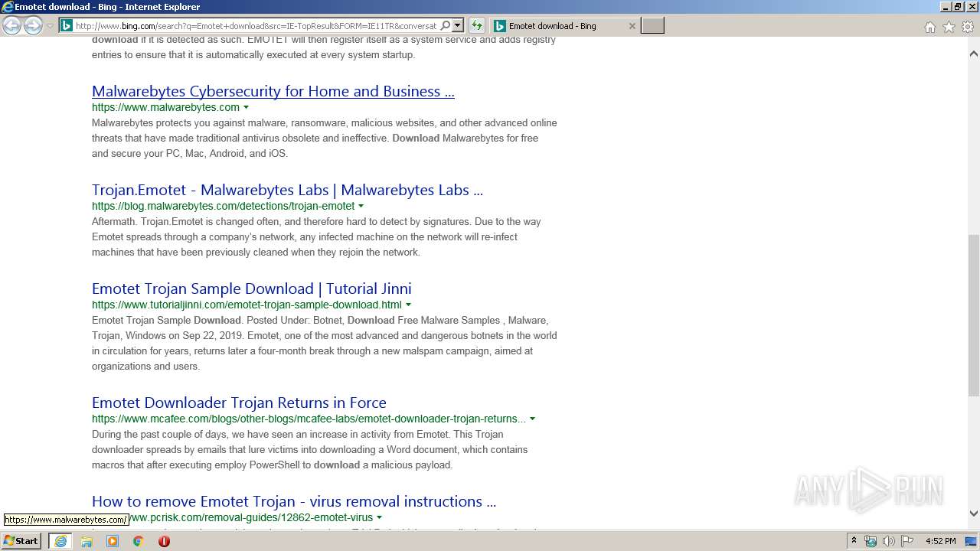Go back with the browser Back arrow
Screen dimensions: 980x551
pyautogui.click(x=11, y=26)
